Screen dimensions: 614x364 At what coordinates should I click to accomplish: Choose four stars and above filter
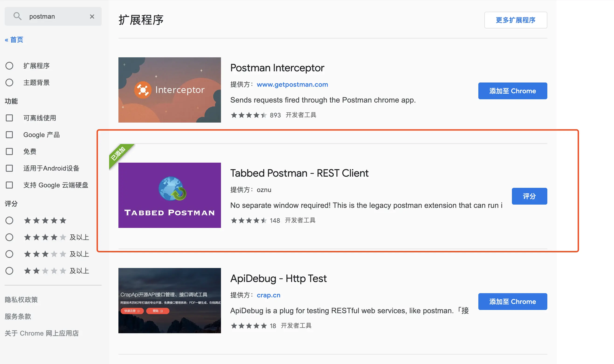click(x=9, y=237)
